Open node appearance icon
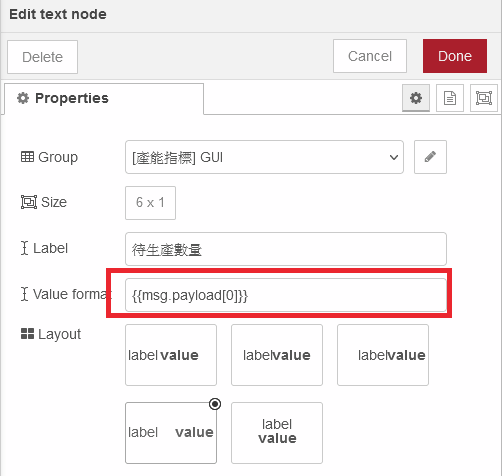Viewport: 502px width, 476px height. click(x=484, y=98)
